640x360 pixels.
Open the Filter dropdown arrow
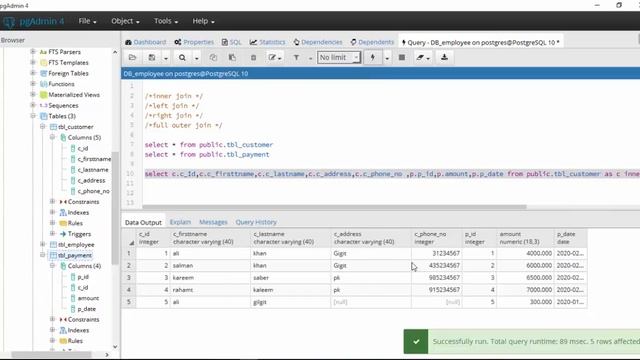[x=310, y=58]
